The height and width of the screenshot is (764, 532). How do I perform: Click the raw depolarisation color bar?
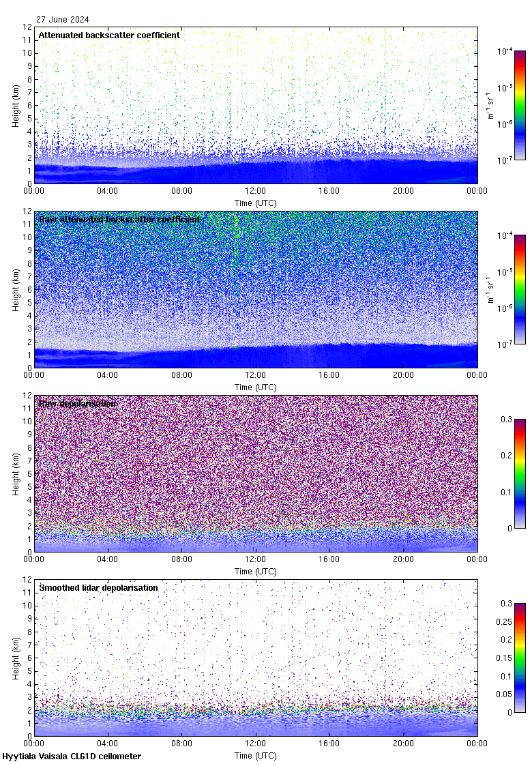(x=520, y=473)
